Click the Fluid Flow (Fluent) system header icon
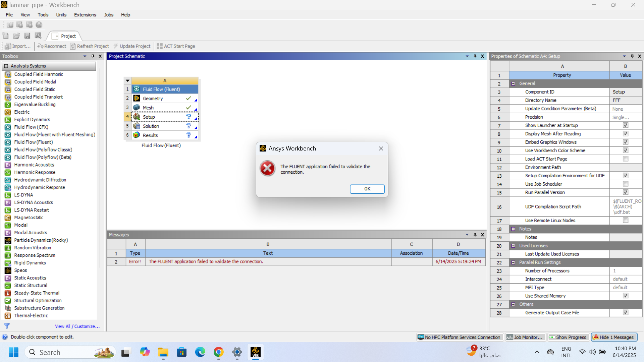Screen dimensions: 644x362 (x=137, y=89)
